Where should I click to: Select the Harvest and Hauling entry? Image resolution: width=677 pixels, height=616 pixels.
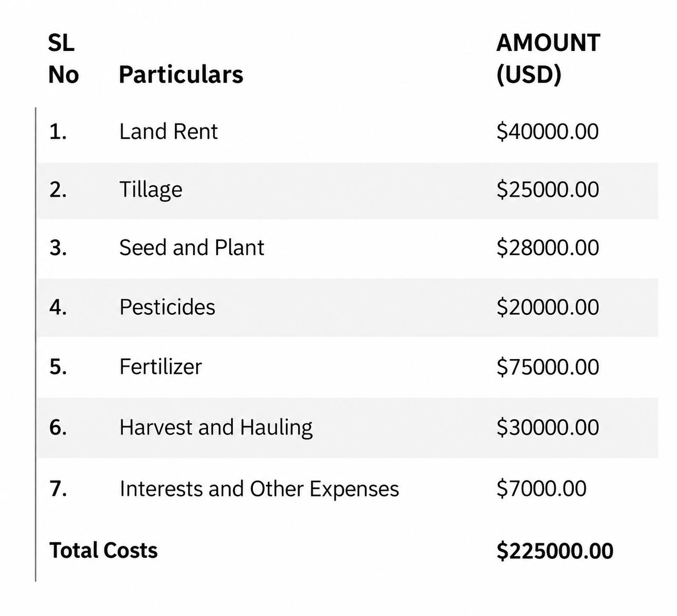coord(216,428)
